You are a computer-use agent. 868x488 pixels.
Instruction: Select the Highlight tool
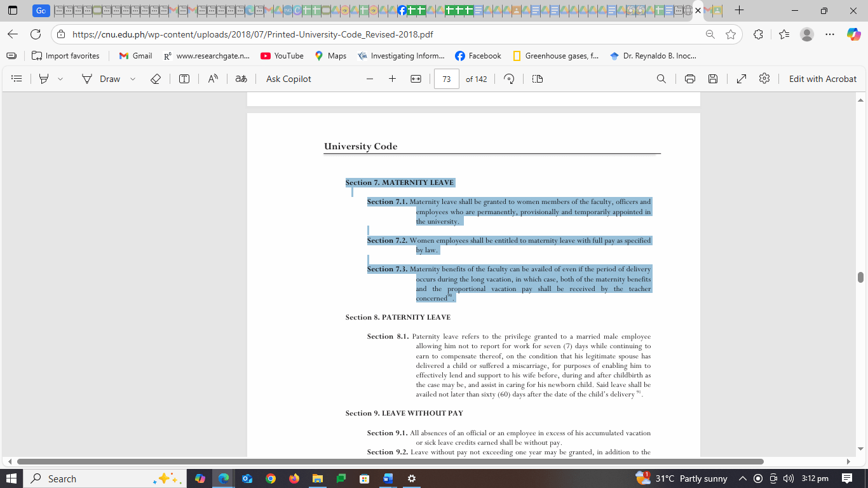pyautogui.click(x=44, y=79)
